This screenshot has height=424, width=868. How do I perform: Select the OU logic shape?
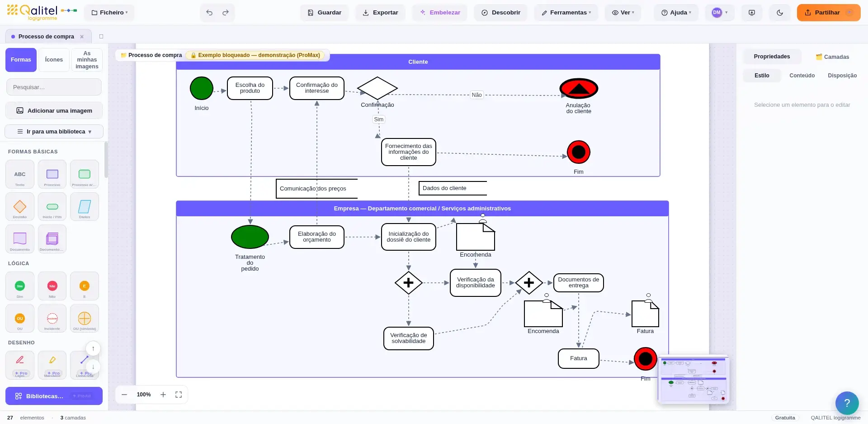[x=20, y=318]
